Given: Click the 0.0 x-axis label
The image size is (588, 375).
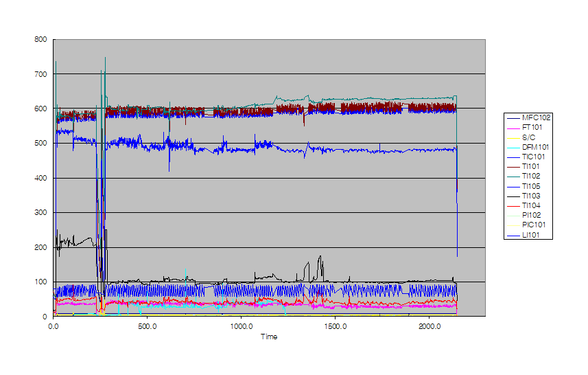Looking at the screenshot, I should pyautogui.click(x=54, y=326).
